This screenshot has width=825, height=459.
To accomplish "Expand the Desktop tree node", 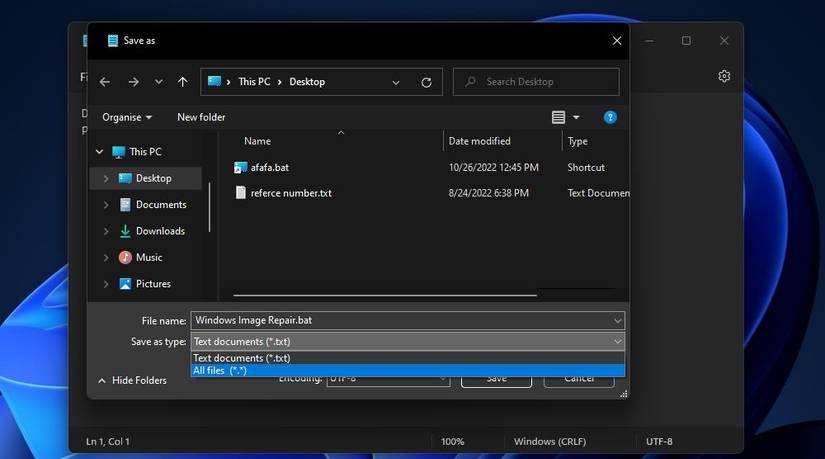I will pos(106,178).
